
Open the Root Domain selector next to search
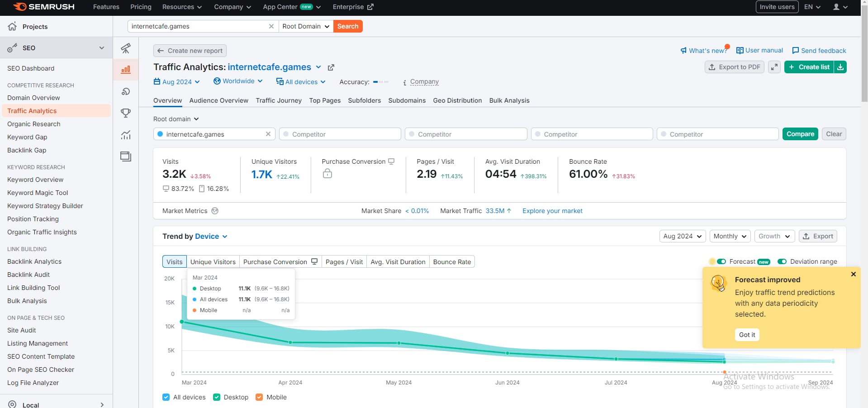click(306, 26)
